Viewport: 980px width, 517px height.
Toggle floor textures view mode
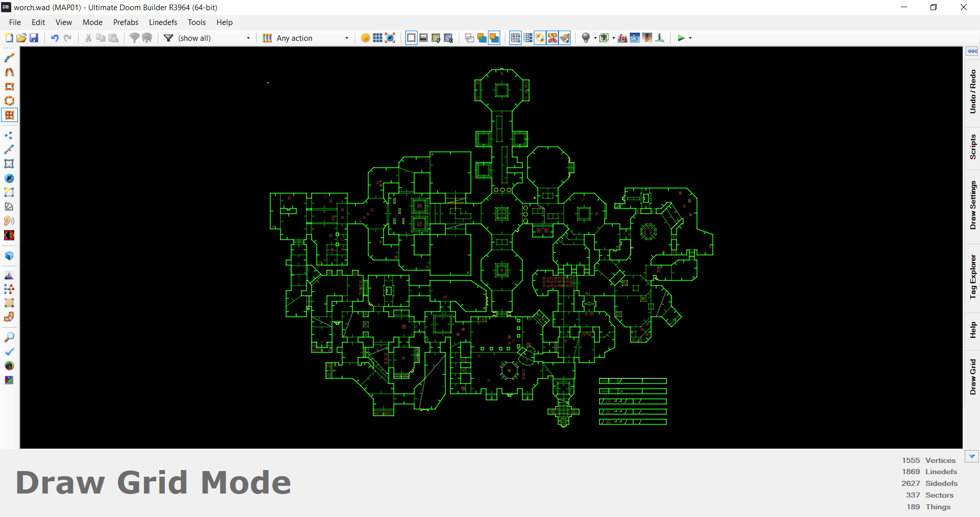435,38
